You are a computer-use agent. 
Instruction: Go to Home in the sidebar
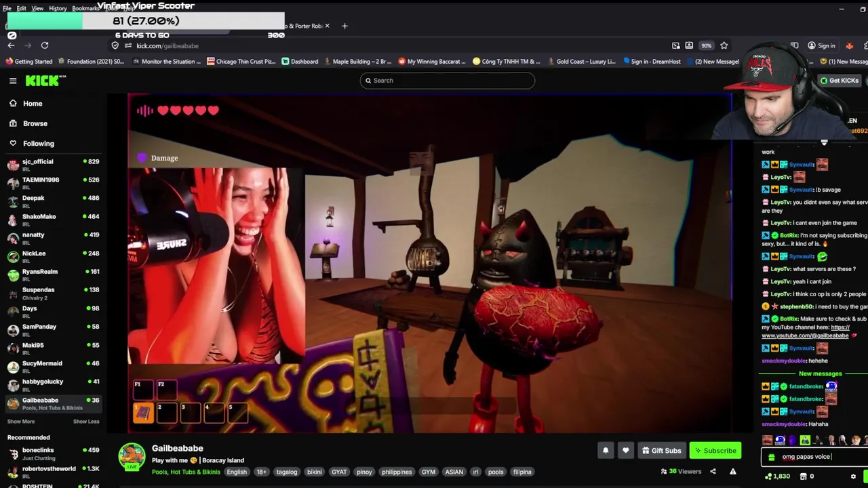point(33,104)
